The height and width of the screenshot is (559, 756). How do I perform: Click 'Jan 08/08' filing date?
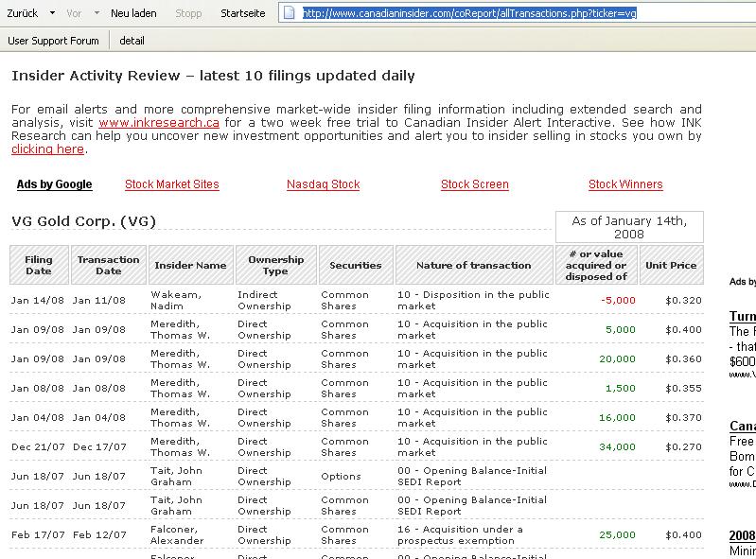[x=38, y=389]
